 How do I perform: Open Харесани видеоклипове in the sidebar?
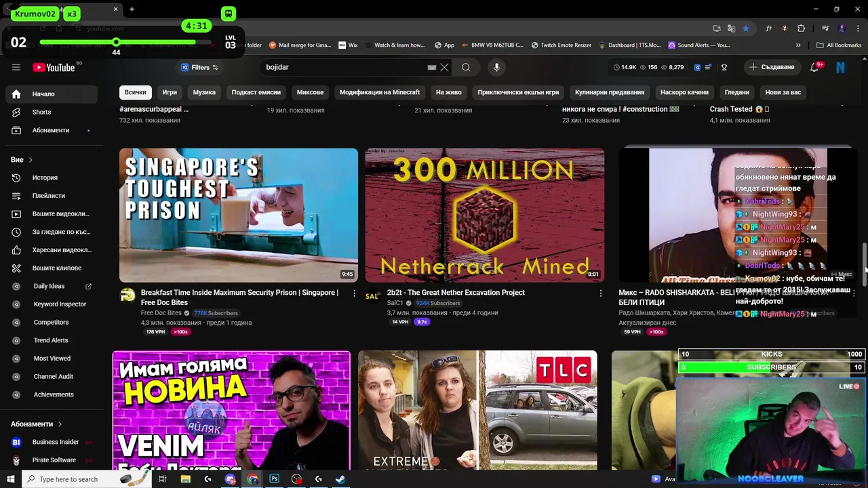click(x=52, y=250)
